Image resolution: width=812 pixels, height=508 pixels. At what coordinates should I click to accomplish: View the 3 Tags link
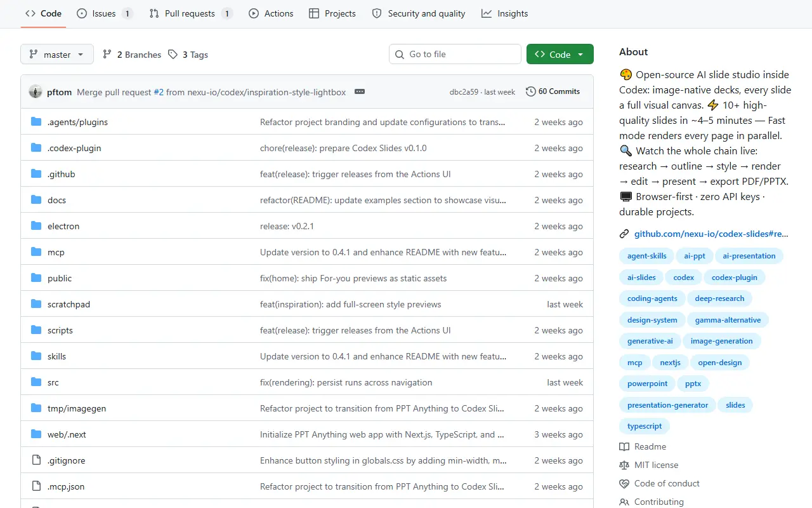pos(188,55)
